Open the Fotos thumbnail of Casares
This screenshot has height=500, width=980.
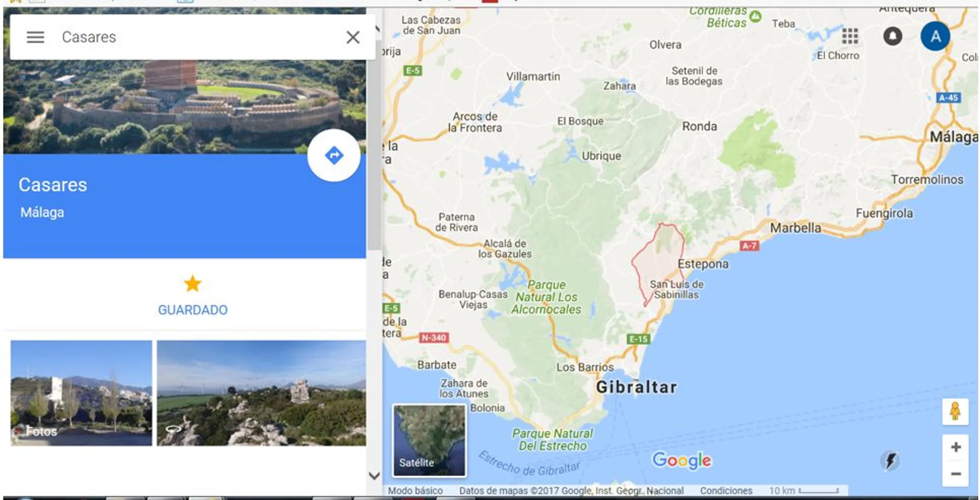(81, 393)
